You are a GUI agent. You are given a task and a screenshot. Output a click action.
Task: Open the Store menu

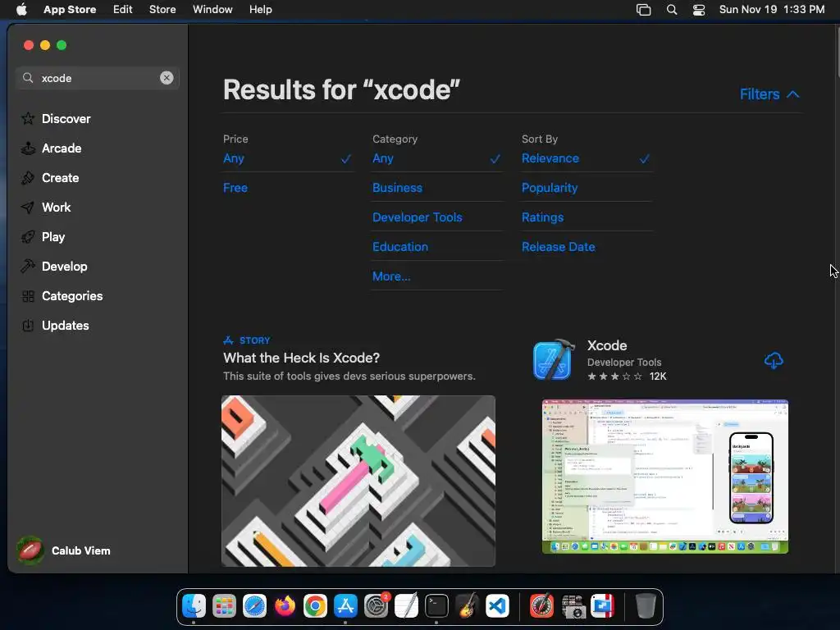pyautogui.click(x=162, y=10)
